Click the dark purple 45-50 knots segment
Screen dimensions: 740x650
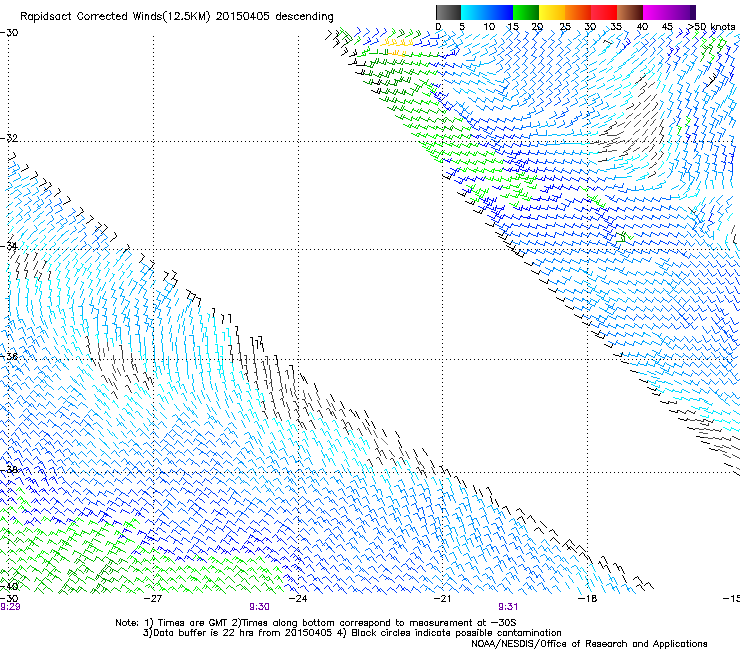[x=682, y=12]
